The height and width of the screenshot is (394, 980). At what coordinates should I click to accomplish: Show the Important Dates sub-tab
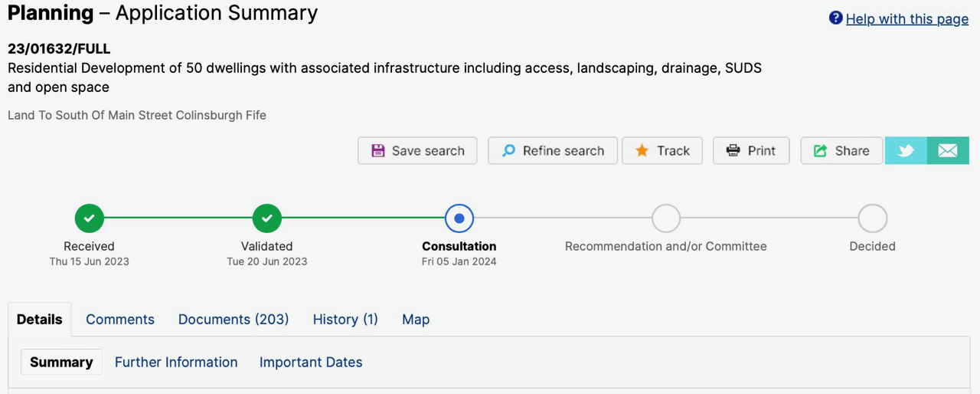311,363
